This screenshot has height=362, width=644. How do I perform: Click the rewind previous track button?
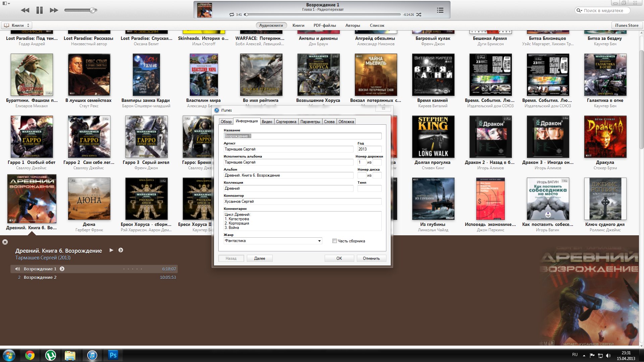[25, 10]
